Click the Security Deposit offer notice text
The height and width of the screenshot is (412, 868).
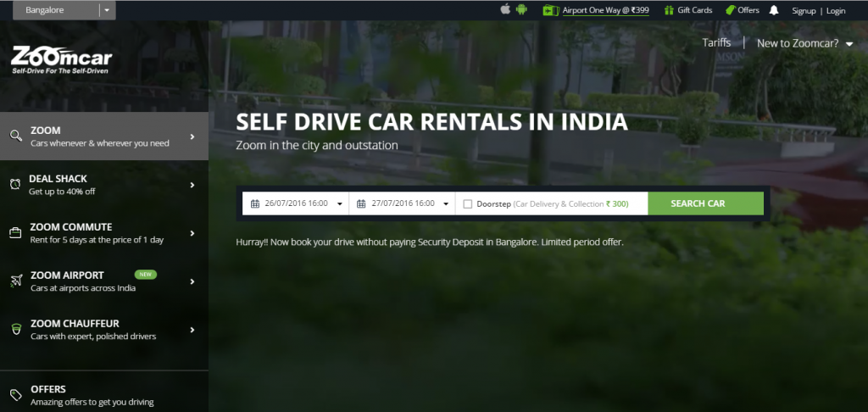pos(430,242)
